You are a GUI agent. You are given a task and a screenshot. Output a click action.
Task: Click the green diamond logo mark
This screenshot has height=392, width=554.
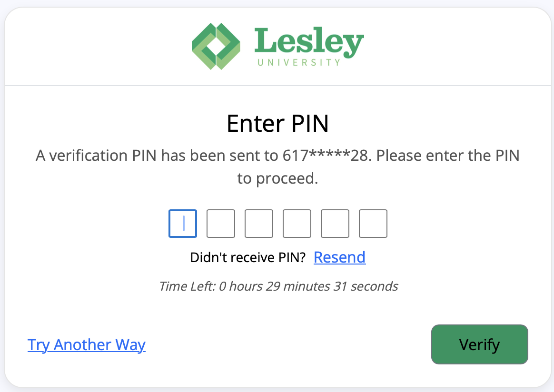tap(216, 46)
